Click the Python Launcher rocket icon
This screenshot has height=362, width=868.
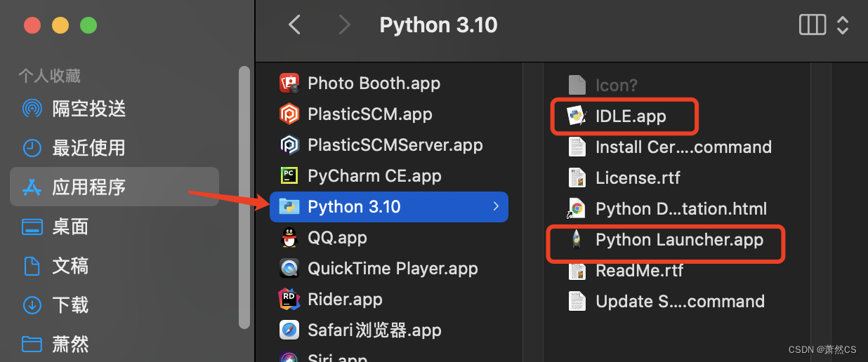pos(577,240)
